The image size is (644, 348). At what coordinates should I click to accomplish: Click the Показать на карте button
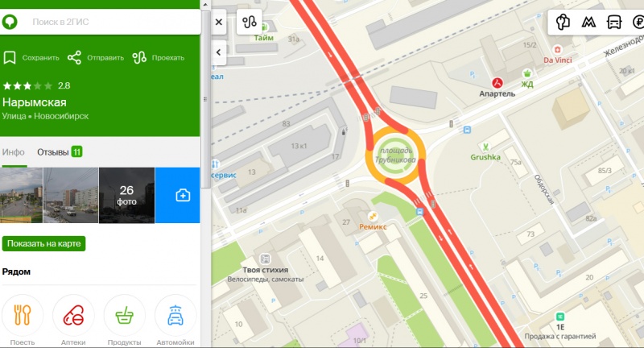pos(44,243)
